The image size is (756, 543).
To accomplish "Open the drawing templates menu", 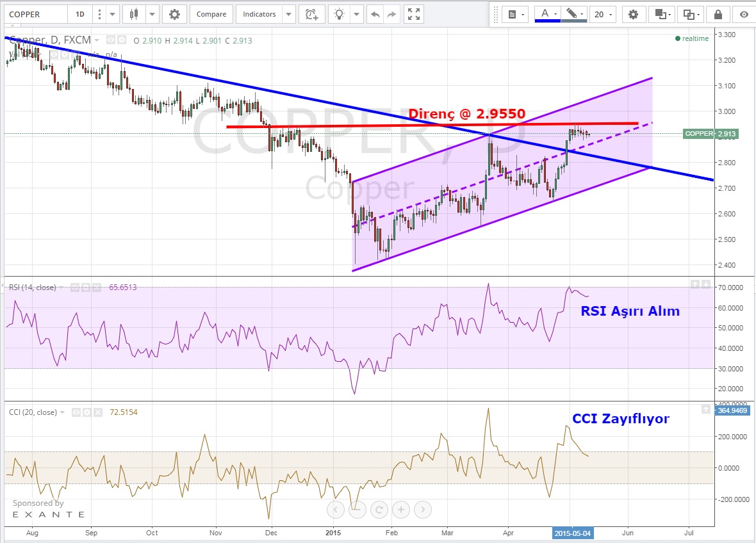I will point(515,14).
